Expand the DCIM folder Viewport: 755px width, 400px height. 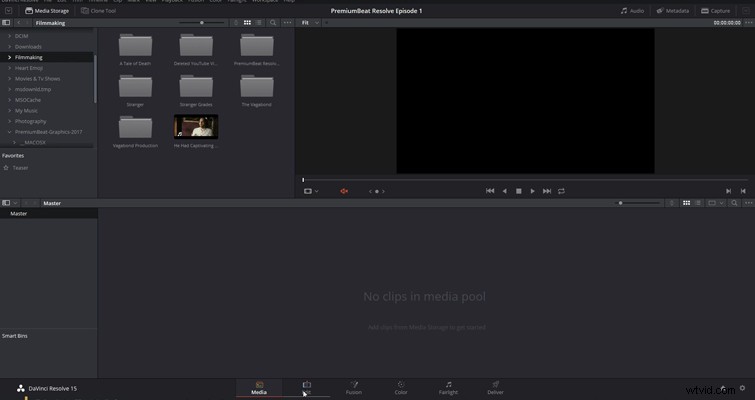9,36
